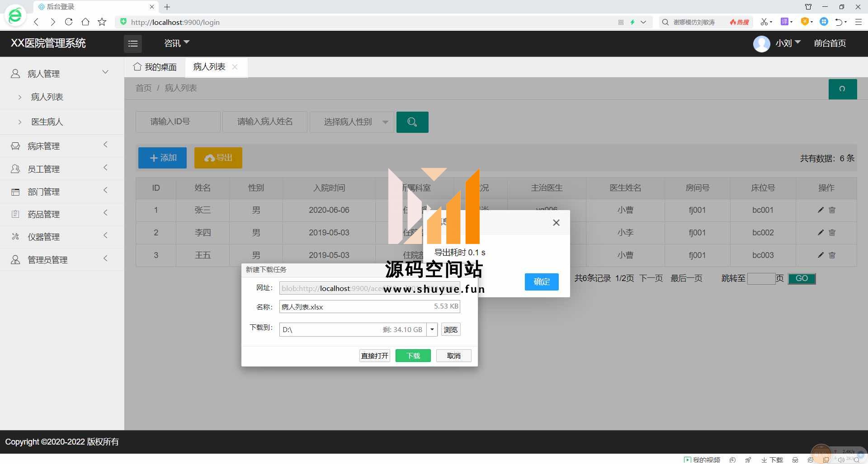The width and height of the screenshot is (868, 464).
Task: Delete row 李四 with trash icon
Action: click(x=832, y=232)
